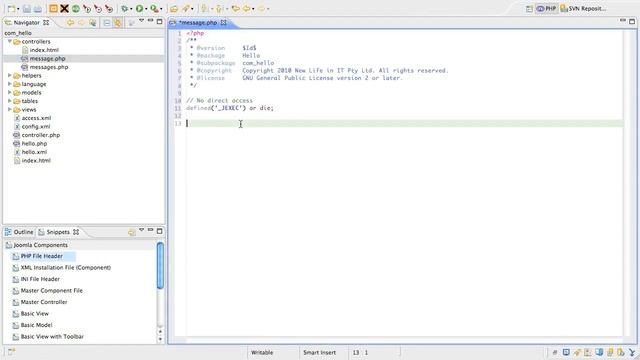The width and height of the screenshot is (640, 360).
Task: Click the Print toolbar icon
Action: click(38, 8)
